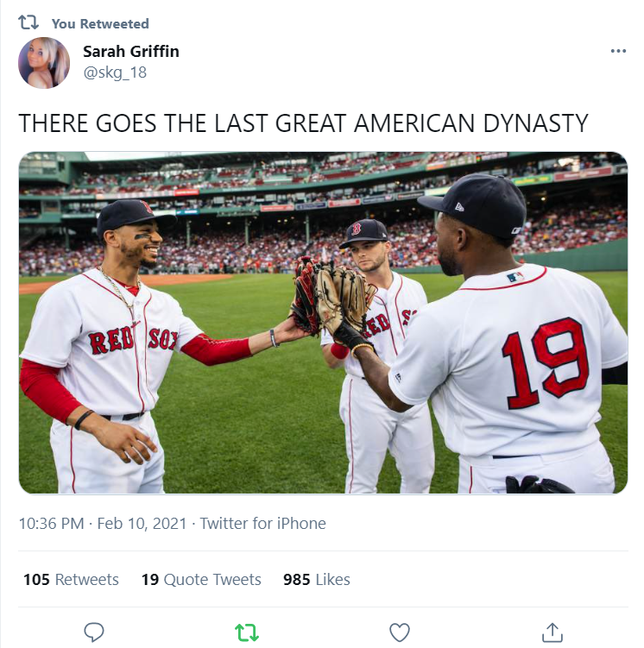Click the tweet text THERE GOES THE LAST GREAT AMERICAN DYNASTY
Viewport: 644px width, 648px height.
303,123
